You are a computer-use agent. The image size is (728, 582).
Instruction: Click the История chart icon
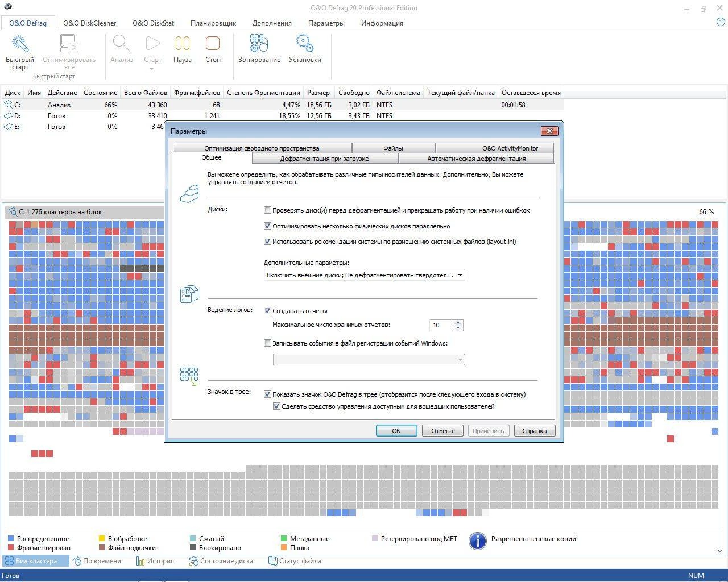point(140,561)
